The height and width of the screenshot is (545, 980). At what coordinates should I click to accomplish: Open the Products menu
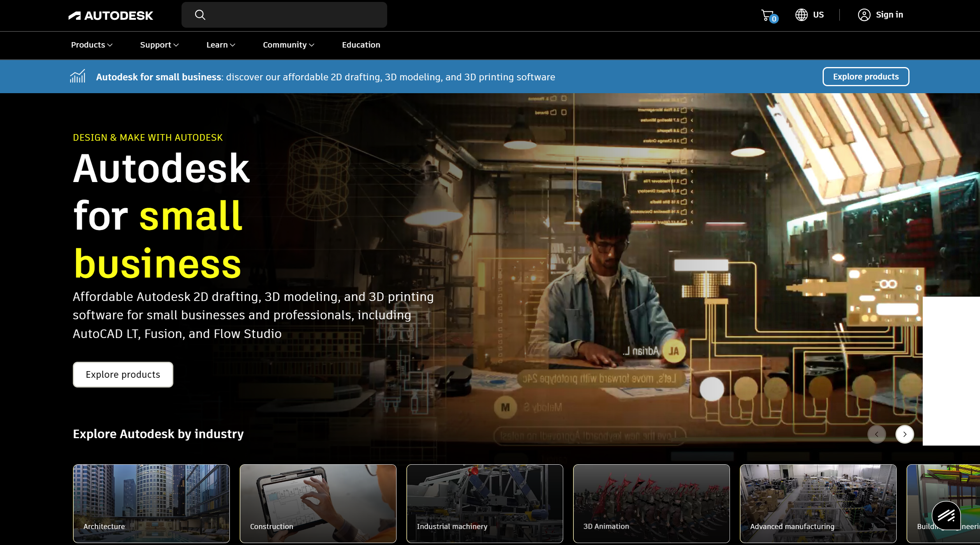point(92,45)
